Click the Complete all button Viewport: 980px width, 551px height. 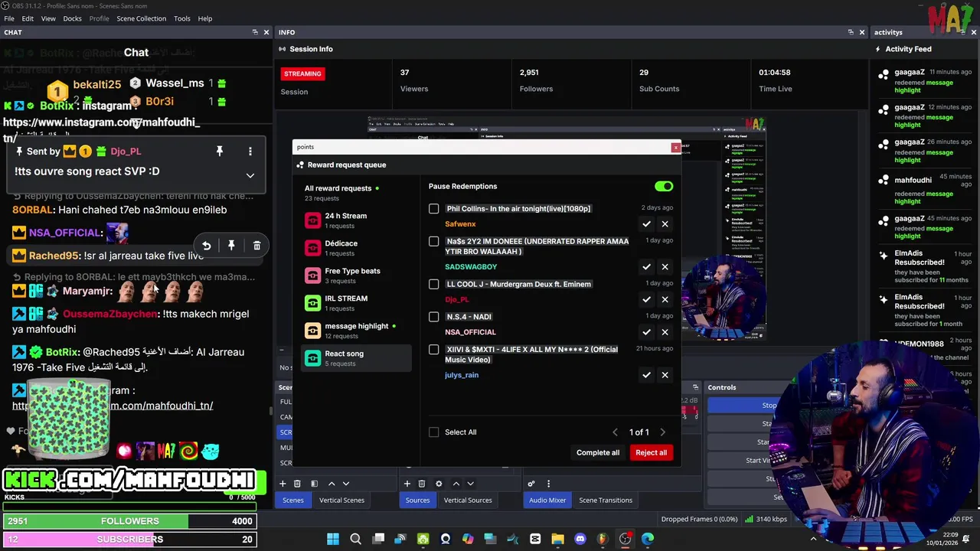(x=598, y=453)
